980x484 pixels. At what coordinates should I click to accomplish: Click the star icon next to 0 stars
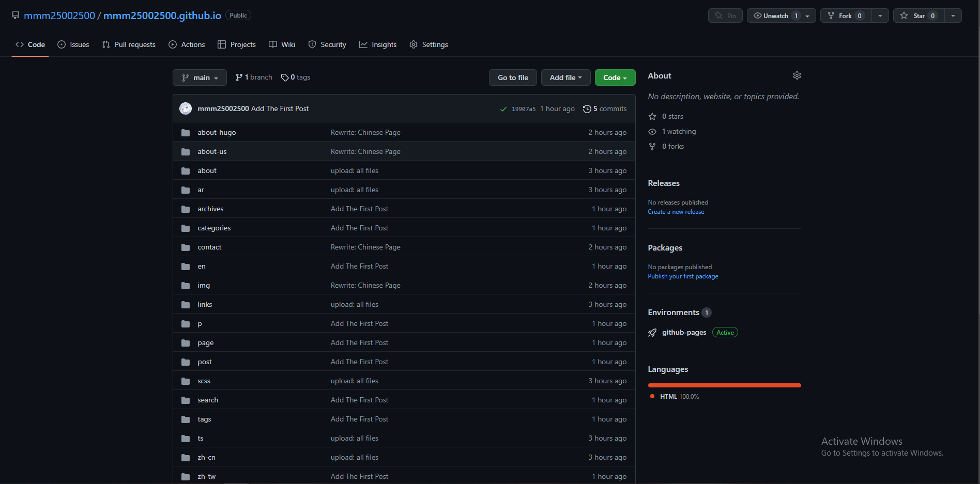pyautogui.click(x=652, y=117)
